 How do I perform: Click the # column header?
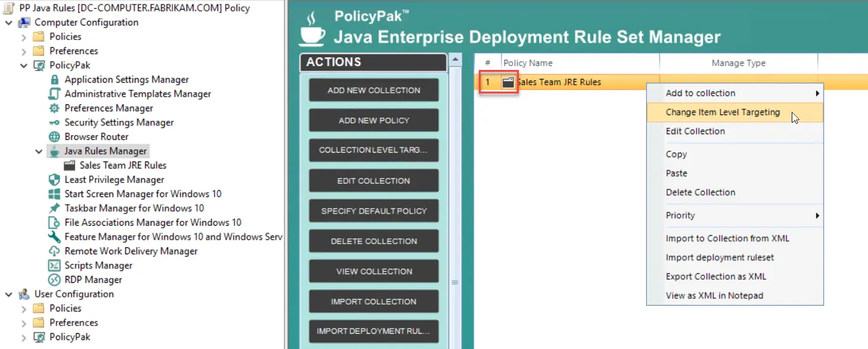click(x=488, y=63)
